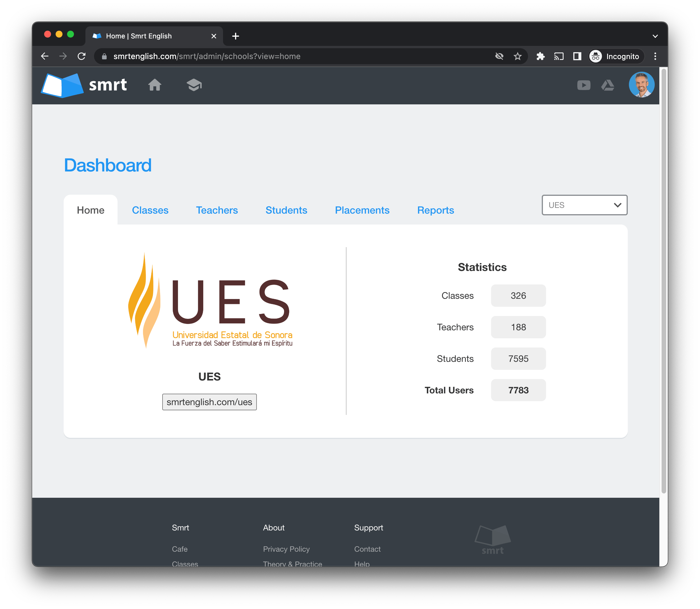Click the crossed-eye tracking protection icon
Image resolution: width=700 pixels, height=609 pixels.
499,56
